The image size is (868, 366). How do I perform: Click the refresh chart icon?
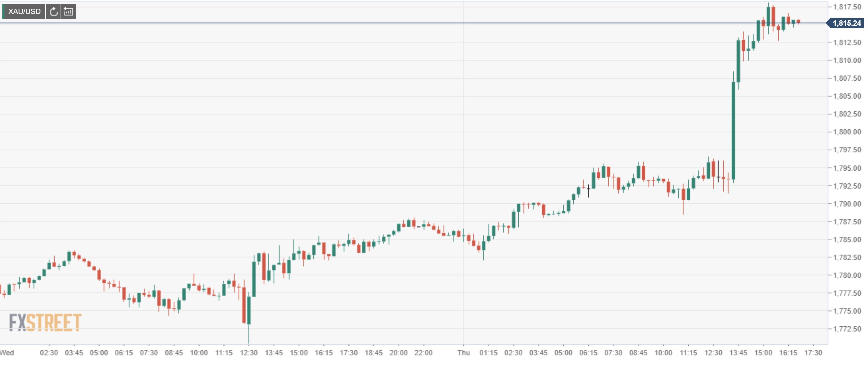coord(53,12)
